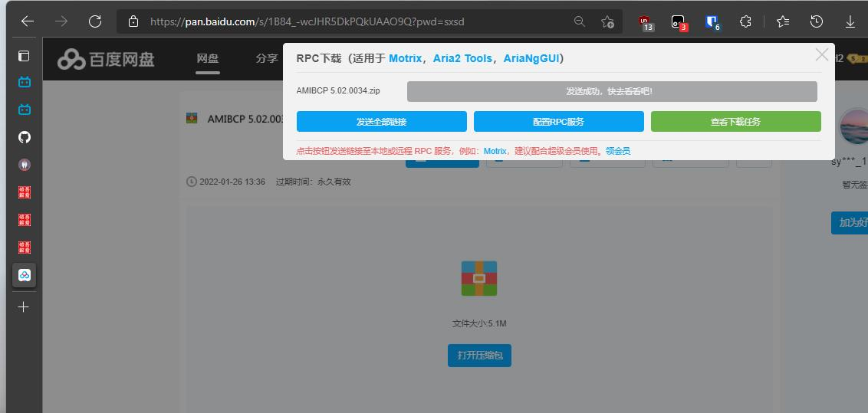Click the 过期时间:永久有效 text
Viewport: 868px width, 413px height.
point(314,182)
